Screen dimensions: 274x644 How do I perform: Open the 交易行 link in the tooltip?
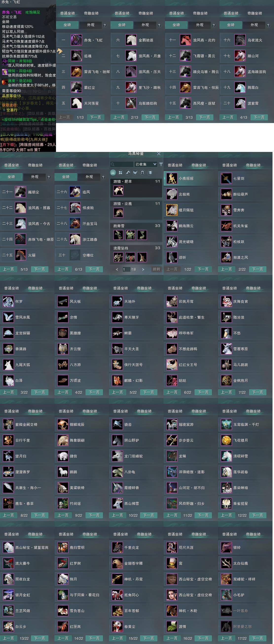pyautogui.click(x=12, y=110)
